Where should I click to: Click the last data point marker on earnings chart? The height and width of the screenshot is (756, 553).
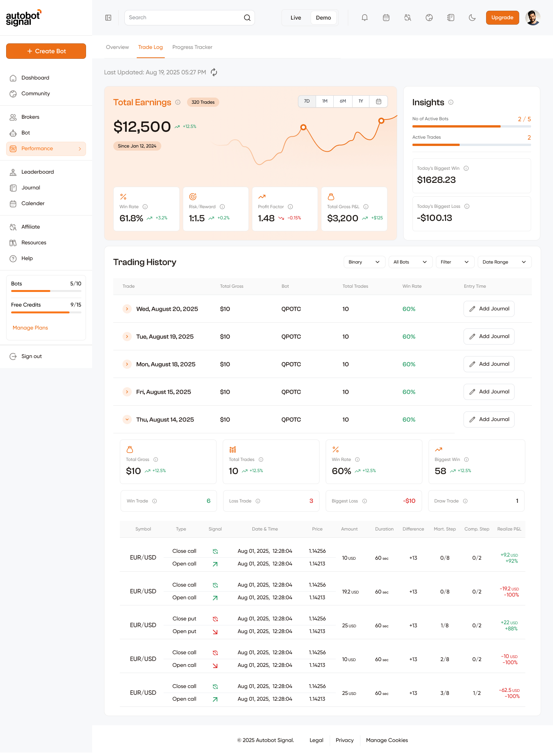(381, 121)
